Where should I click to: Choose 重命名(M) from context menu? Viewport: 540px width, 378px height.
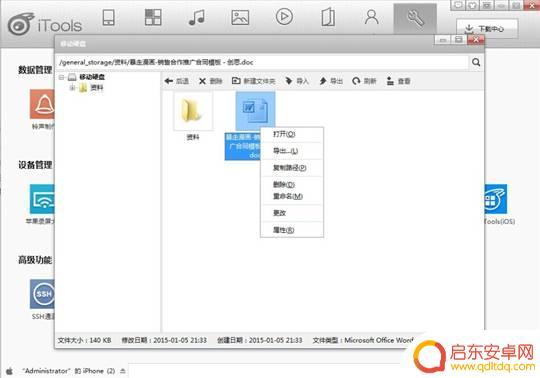click(x=292, y=197)
